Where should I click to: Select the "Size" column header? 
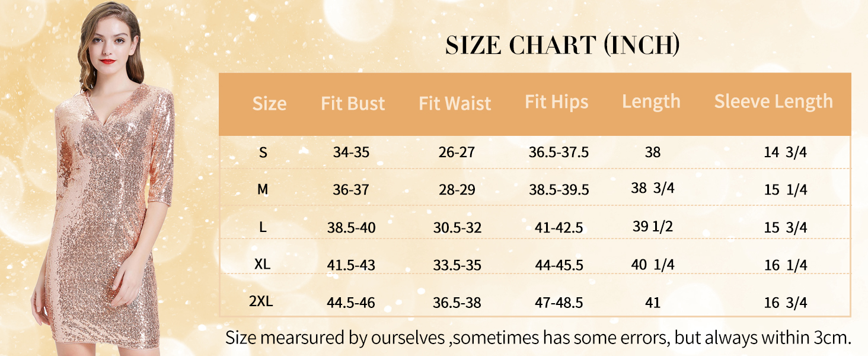click(269, 104)
